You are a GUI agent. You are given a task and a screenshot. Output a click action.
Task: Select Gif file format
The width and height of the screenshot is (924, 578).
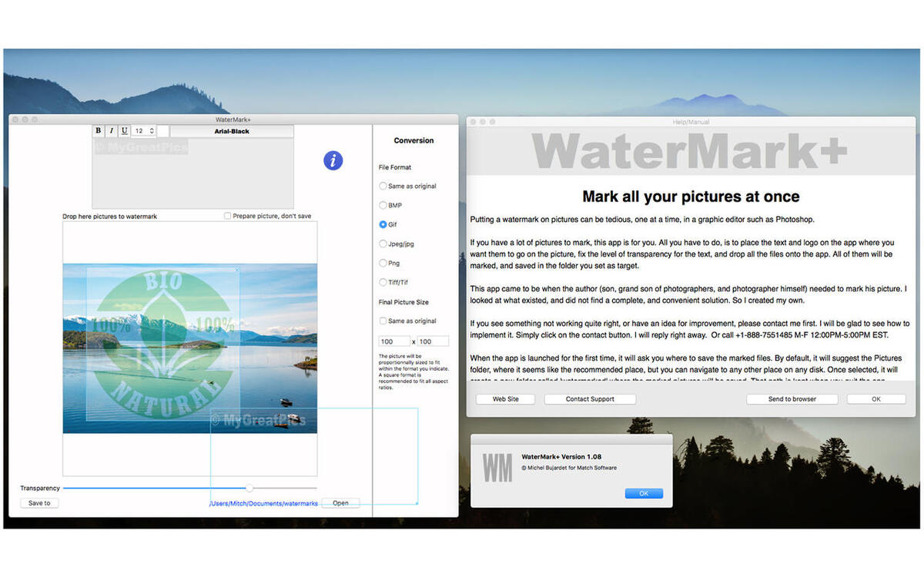pyautogui.click(x=383, y=224)
